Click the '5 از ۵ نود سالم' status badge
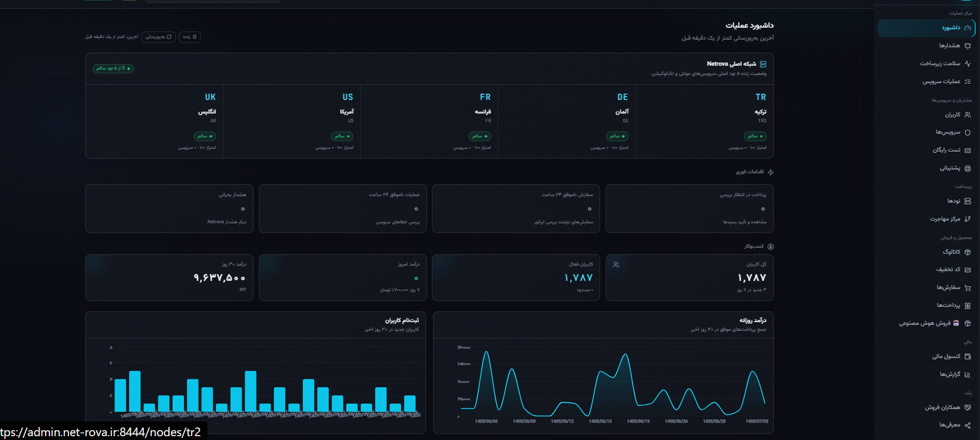The image size is (980, 440). pos(113,68)
